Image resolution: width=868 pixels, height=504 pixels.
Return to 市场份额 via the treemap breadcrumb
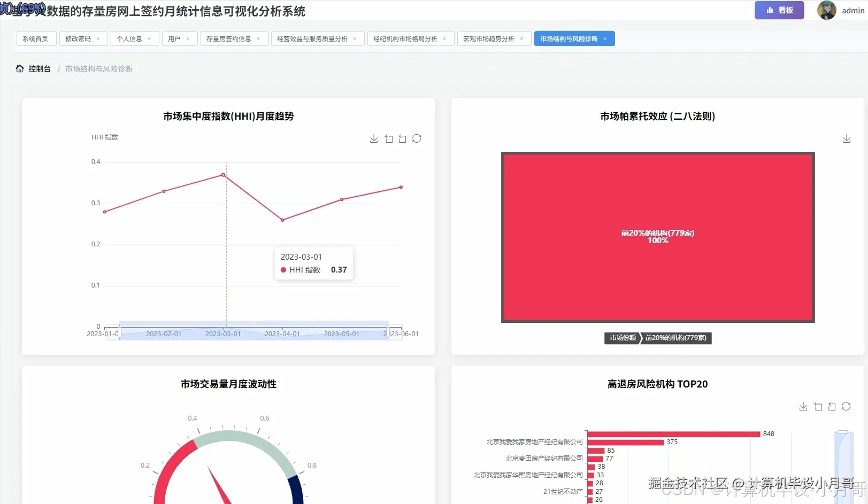point(622,338)
